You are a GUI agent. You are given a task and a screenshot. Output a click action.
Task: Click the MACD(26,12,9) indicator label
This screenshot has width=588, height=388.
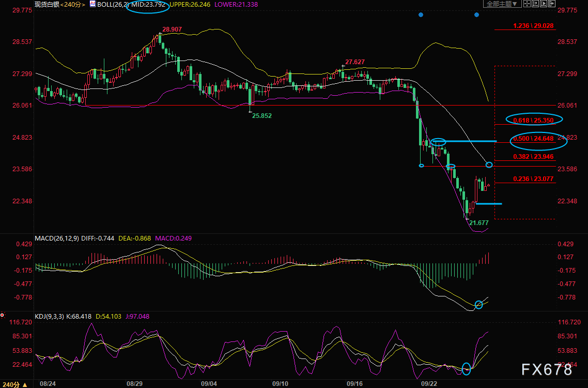click(x=57, y=238)
